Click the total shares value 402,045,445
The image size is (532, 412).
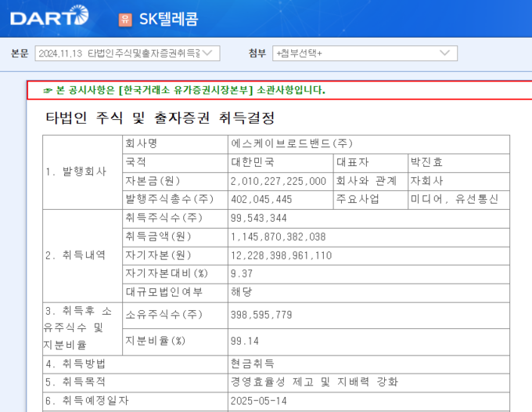(261, 199)
